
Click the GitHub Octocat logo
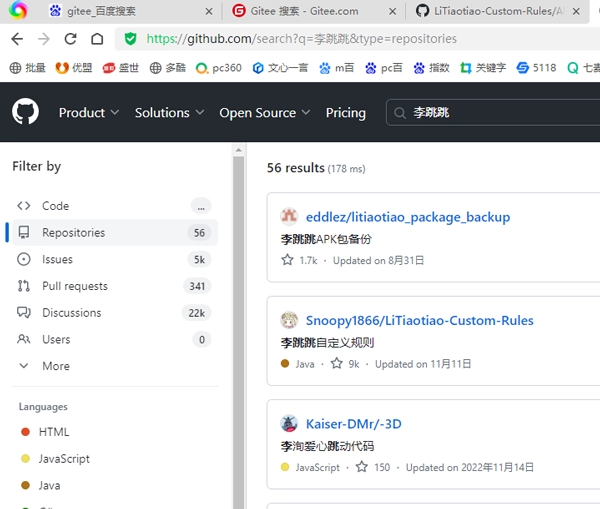point(25,112)
